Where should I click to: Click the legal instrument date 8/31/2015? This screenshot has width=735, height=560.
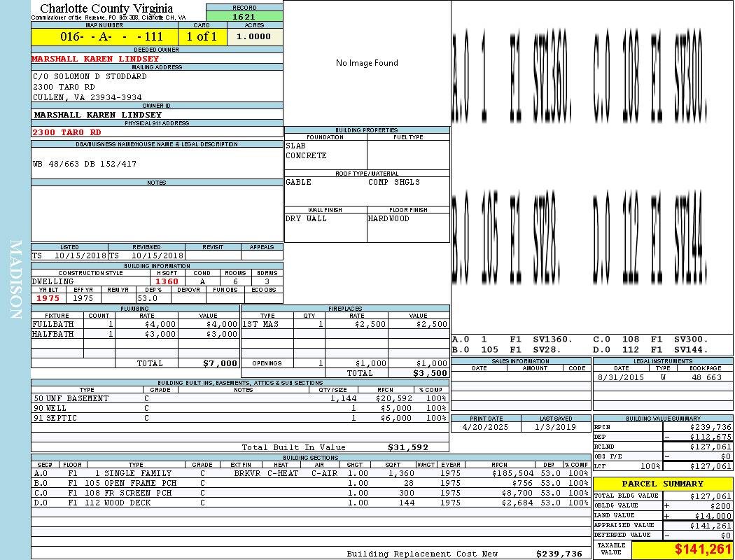(621, 377)
